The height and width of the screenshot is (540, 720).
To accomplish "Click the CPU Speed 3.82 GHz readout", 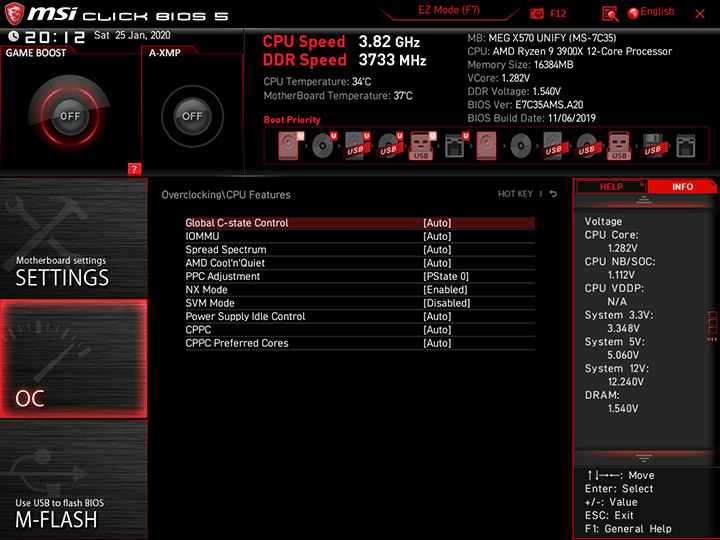I will click(341, 42).
